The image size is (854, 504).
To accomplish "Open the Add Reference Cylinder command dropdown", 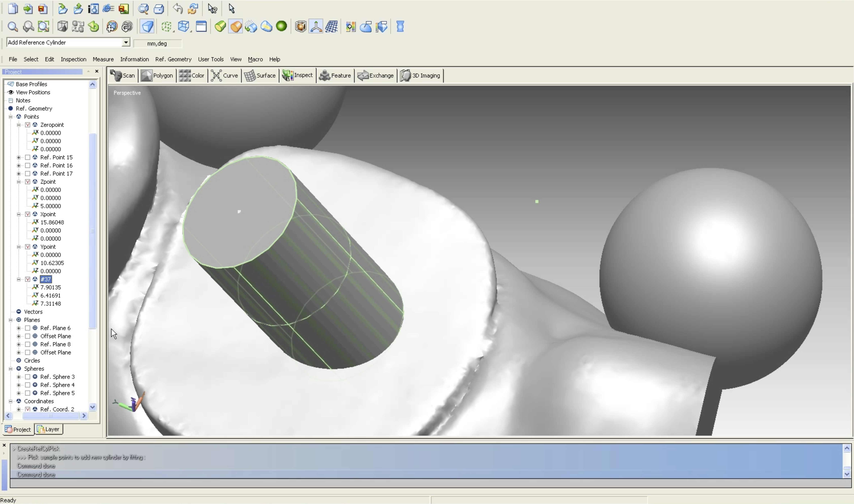I will coord(126,42).
